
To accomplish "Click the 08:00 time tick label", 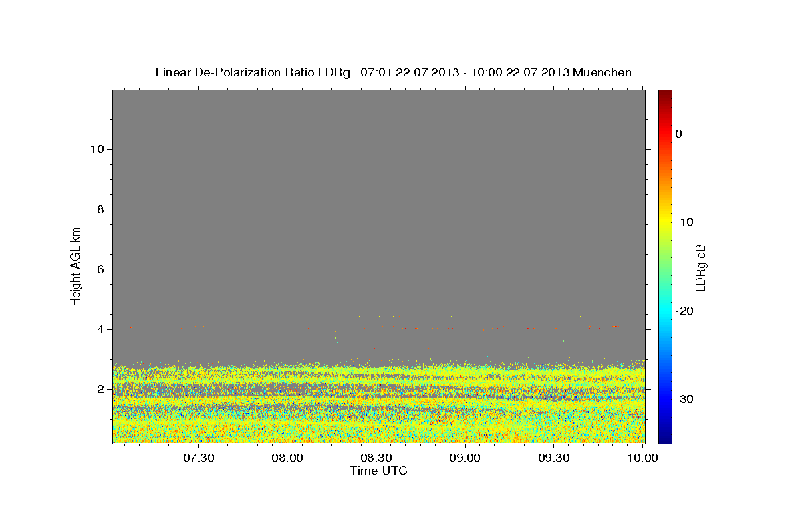I will (288, 458).
